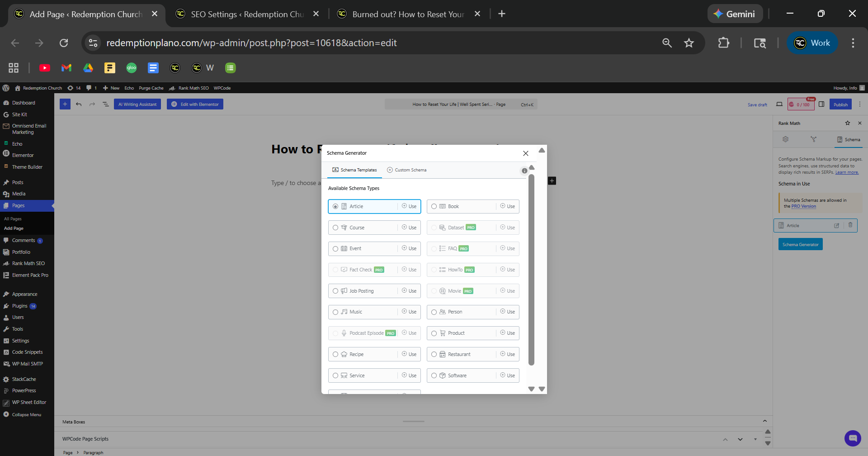The height and width of the screenshot is (456, 868).
Task: Open the Document Overview list icon
Action: pos(105,104)
